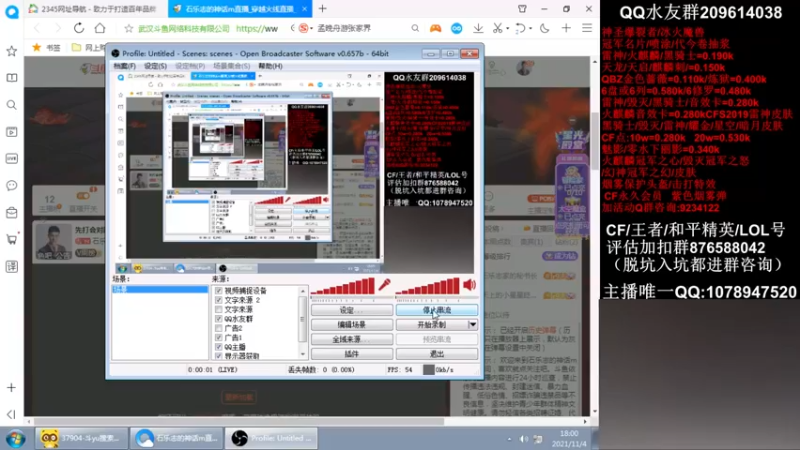Screen dimensions: 800x450
Task: Adjust the desktop audio volume slider in OBS
Action: click(x=428, y=286)
